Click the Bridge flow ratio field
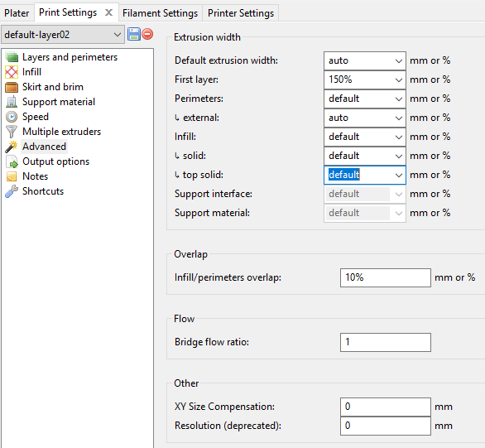This screenshot has width=485, height=448. 386,342
